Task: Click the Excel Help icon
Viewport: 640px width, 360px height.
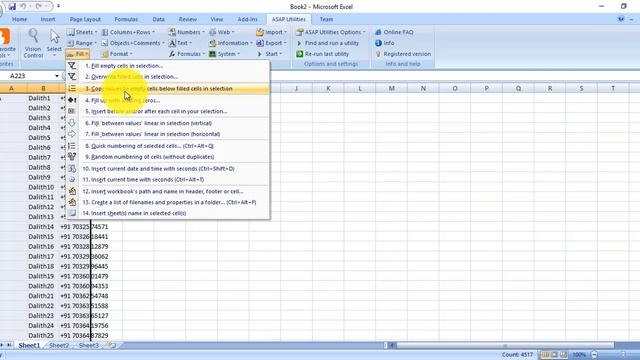Action: 621,19
